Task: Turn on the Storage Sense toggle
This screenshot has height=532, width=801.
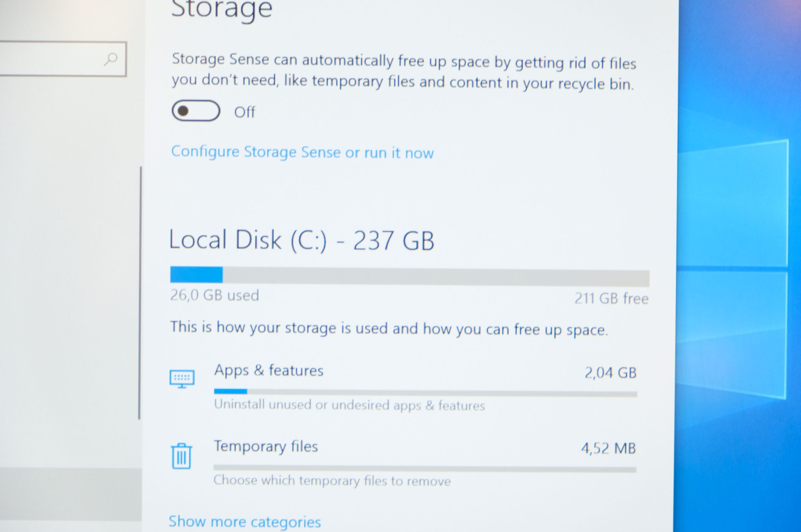Action: click(196, 111)
